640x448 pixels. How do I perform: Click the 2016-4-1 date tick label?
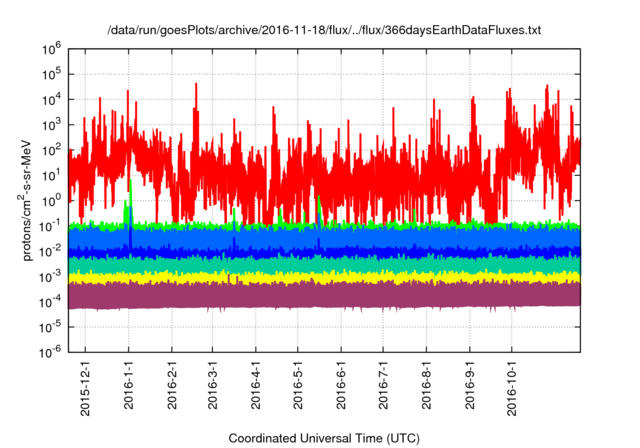pyautogui.click(x=256, y=385)
